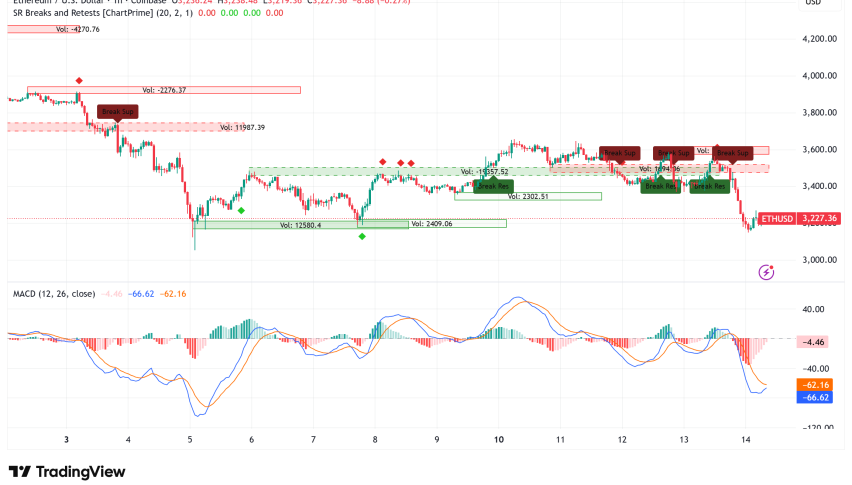The width and height of the screenshot is (852, 485).
Task: Click the -4.46 histogram value label
Action: tap(820, 342)
